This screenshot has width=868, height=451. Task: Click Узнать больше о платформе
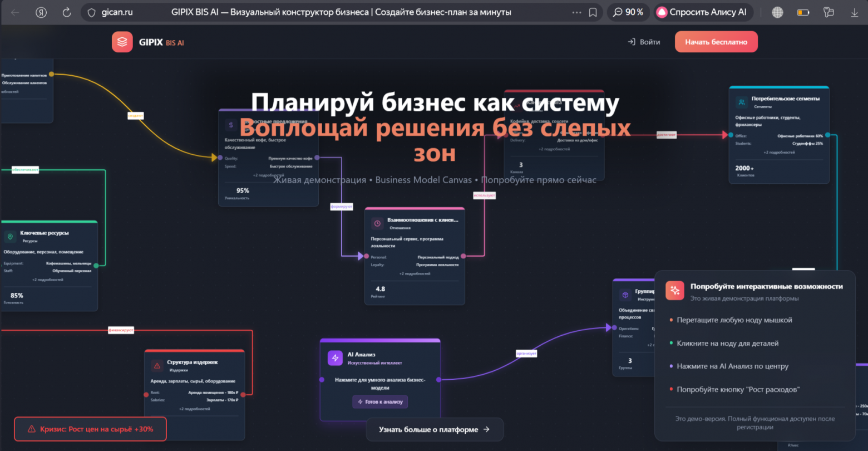click(x=435, y=429)
